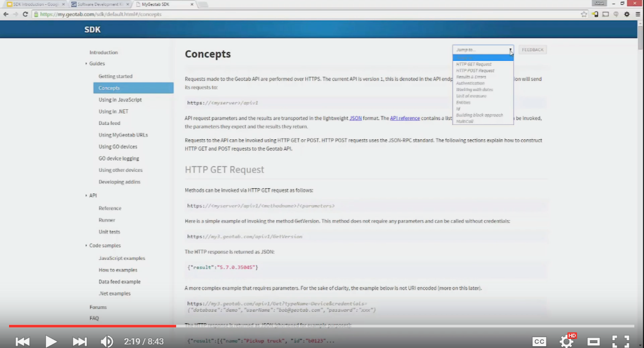Bookmark this page with the star

pyautogui.click(x=584, y=14)
